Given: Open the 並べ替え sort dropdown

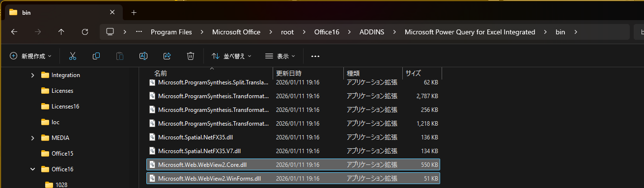Looking at the screenshot, I should click(231, 56).
